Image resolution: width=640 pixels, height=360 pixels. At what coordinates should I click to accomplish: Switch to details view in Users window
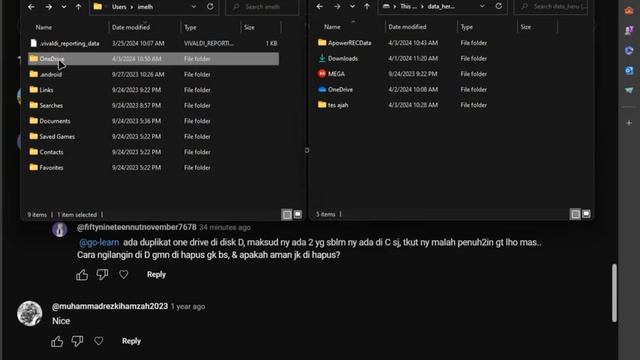point(287,214)
